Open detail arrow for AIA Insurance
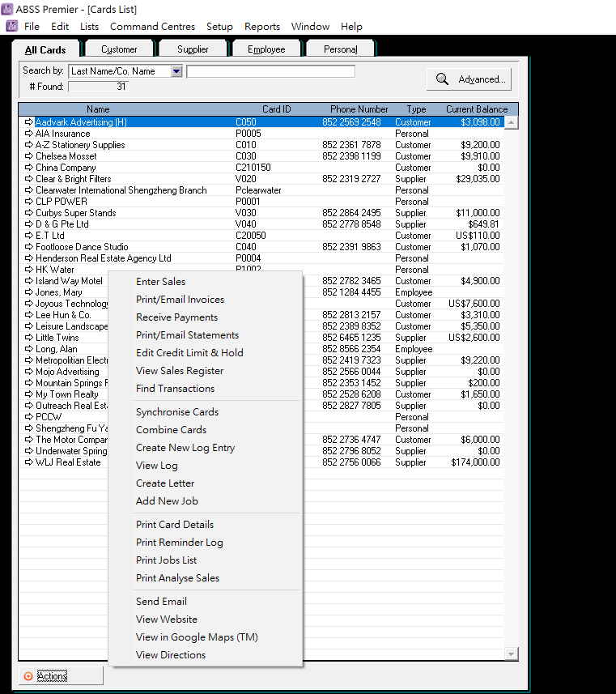The height and width of the screenshot is (694, 616). (x=29, y=134)
